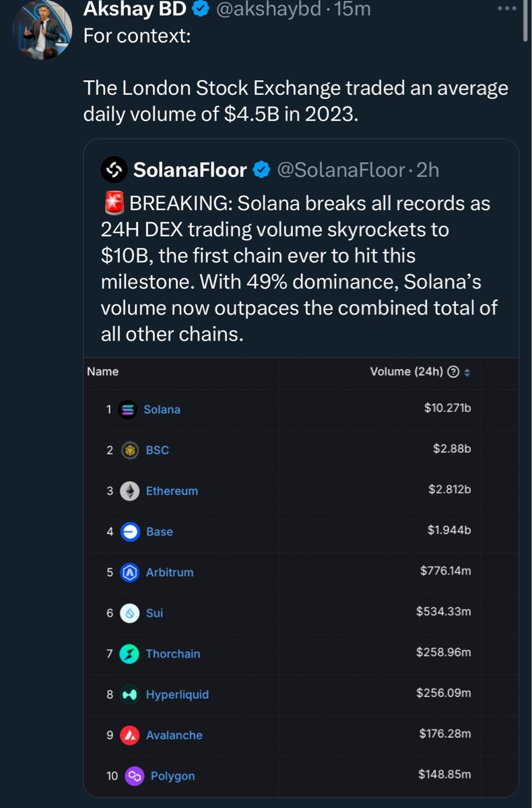This screenshot has width=532, height=808.
Task: Click the Name column header
Action: (103, 372)
